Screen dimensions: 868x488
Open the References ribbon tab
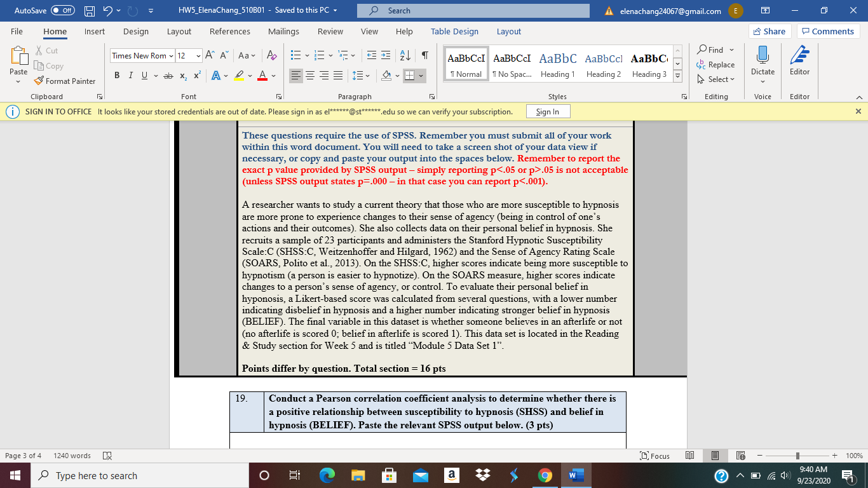(229, 31)
